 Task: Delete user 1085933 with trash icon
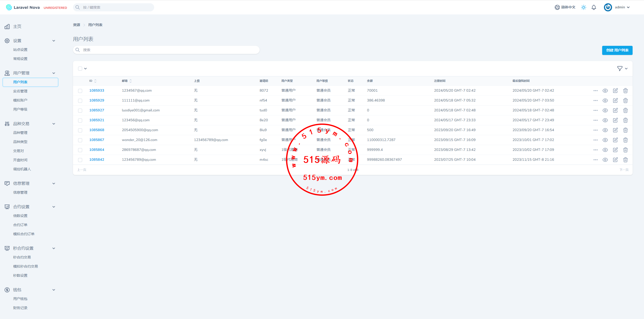(x=625, y=91)
